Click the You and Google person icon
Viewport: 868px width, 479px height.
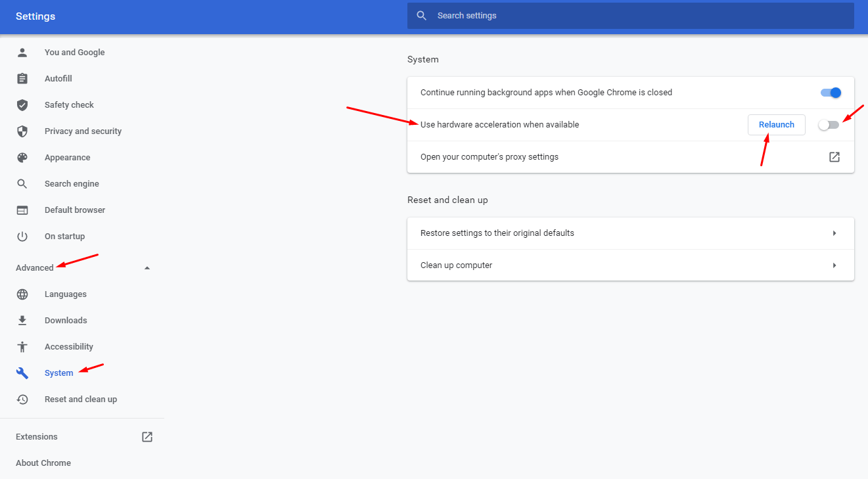[x=22, y=53]
